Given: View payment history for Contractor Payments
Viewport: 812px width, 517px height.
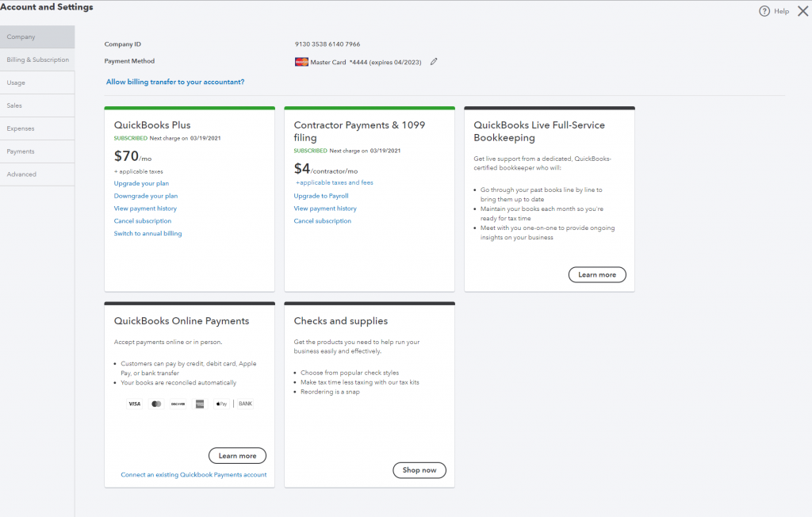Looking at the screenshot, I should point(325,209).
